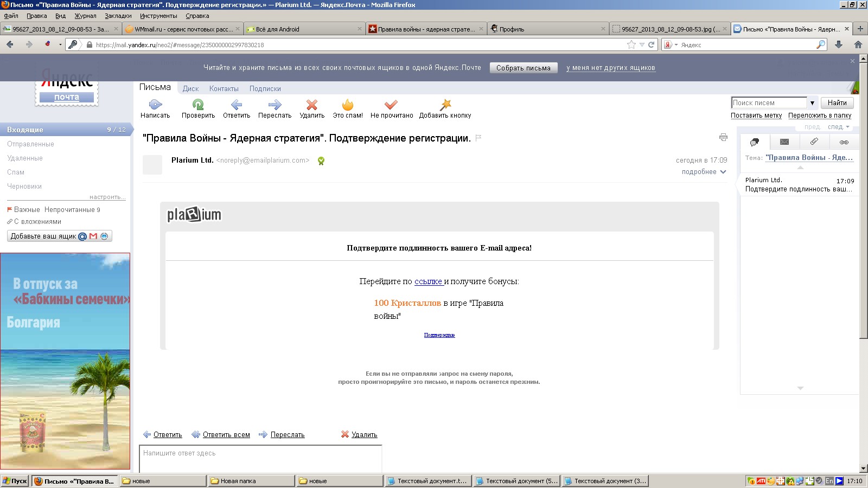The height and width of the screenshot is (488, 868).
Task: Click the Добавьте ваш ящик button
Action: tap(60, 236)
